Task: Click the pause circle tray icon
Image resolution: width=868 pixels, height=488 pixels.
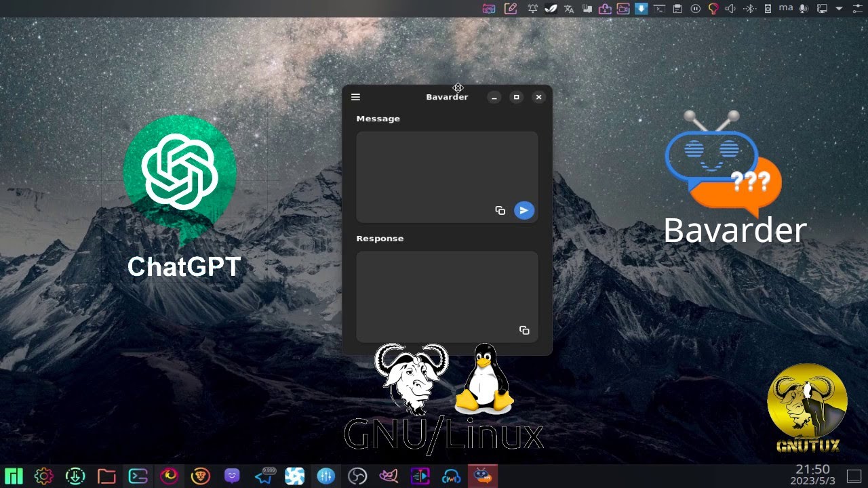Action: pos(695,8)
